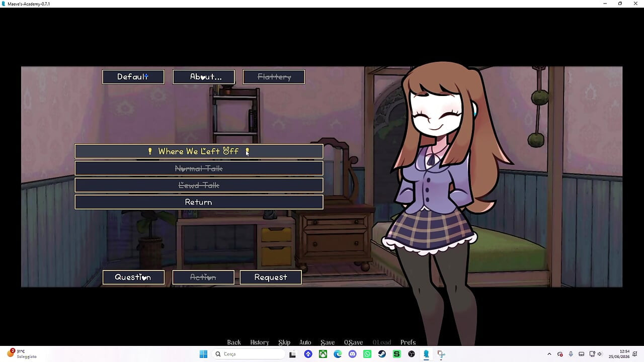Open the About... topic button
The height and width of the screenshot is (362, 644).
pyautogui.click(x=204, y=77)
